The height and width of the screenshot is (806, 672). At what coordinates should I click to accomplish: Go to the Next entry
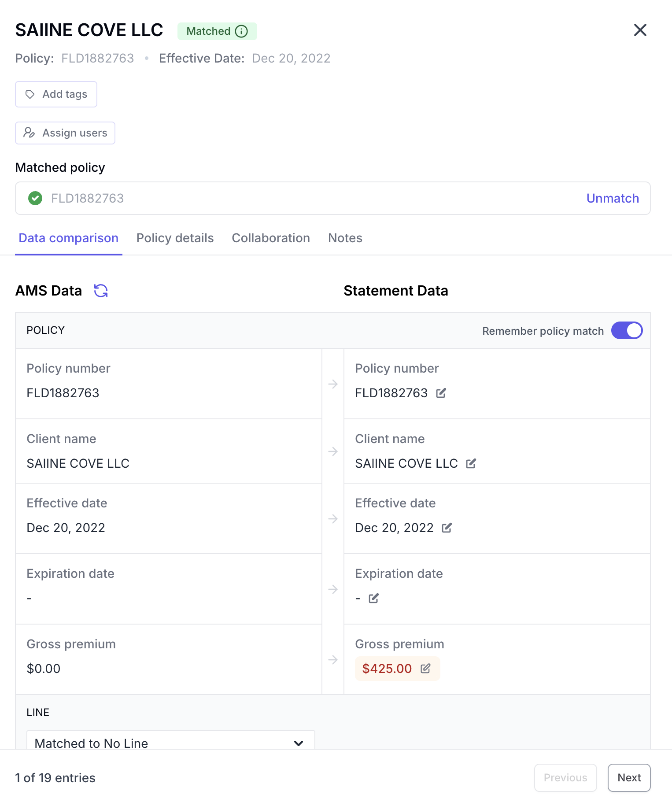[629, 778]
